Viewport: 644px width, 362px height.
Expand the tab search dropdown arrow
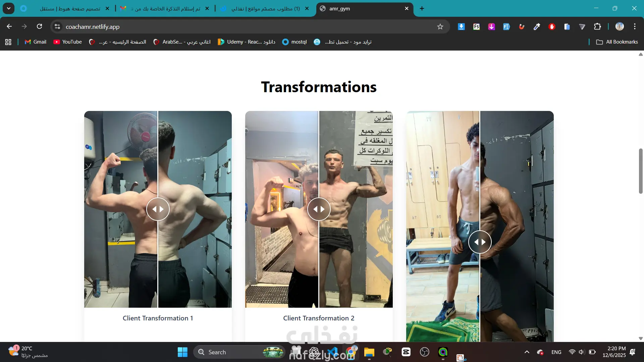pyautogui.click(x=9, y=8)
